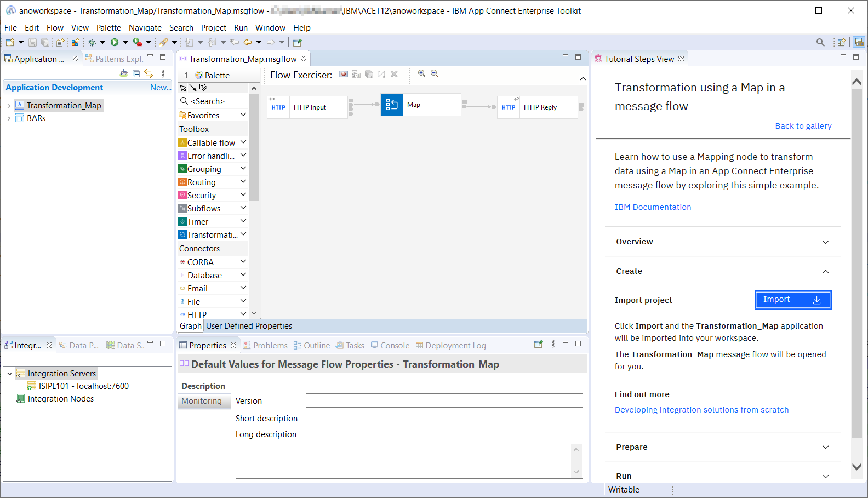Expand the BARs tree item

9,118
